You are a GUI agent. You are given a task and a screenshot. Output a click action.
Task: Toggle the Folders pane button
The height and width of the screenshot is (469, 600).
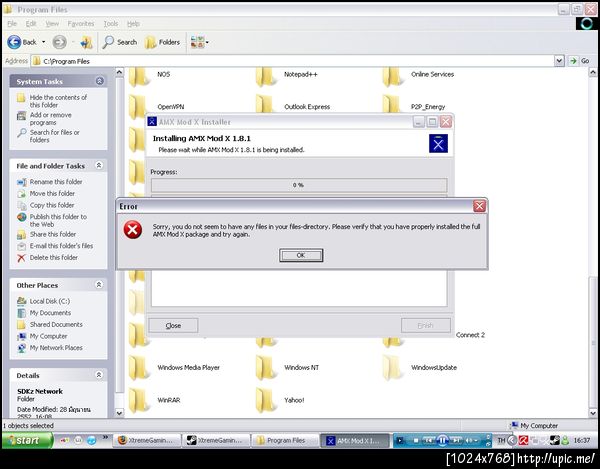[x=162, y=42]
